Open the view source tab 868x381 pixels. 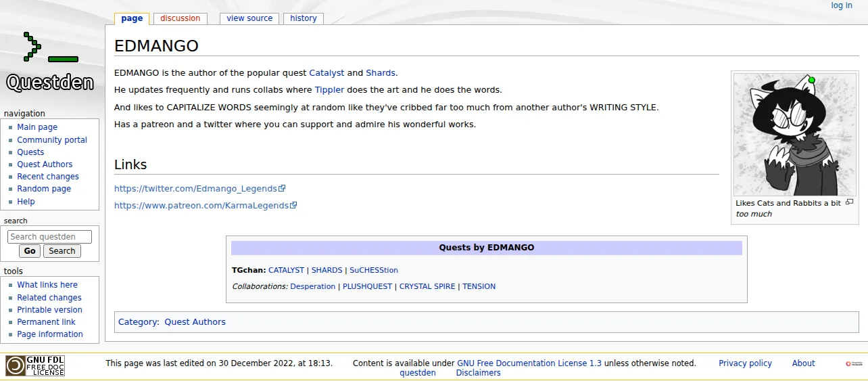[x=249, y=18]
